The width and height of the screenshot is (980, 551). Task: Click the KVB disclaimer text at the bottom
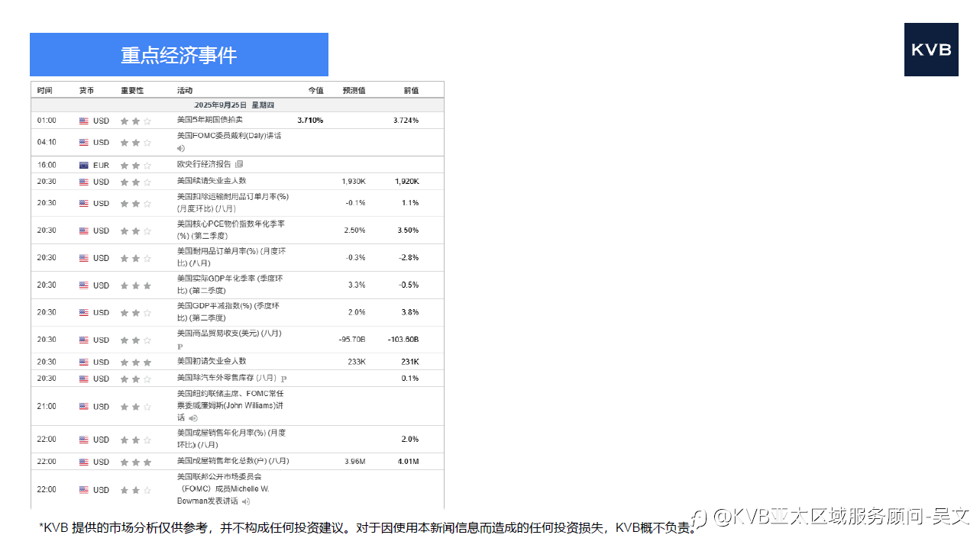pos(368,527)
